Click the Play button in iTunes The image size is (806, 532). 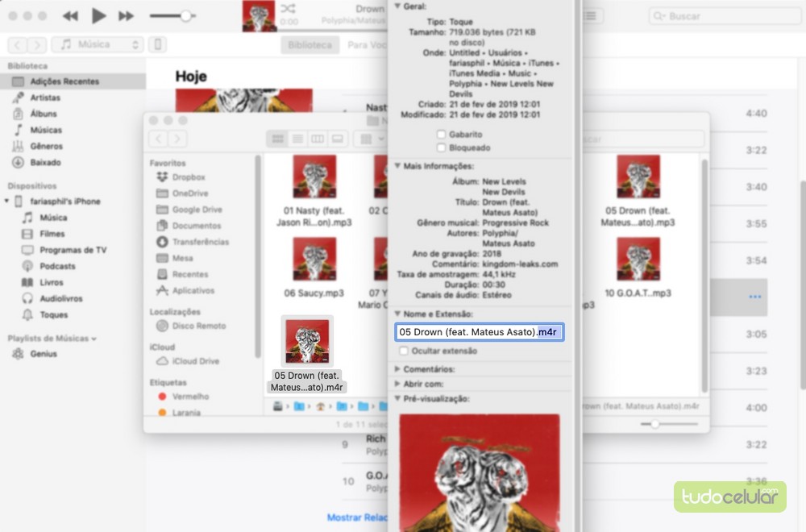tap(98, 15)
